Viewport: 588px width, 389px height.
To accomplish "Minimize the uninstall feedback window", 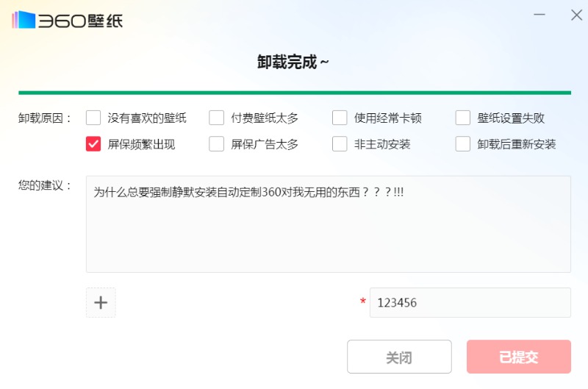I will coord(539,15).
